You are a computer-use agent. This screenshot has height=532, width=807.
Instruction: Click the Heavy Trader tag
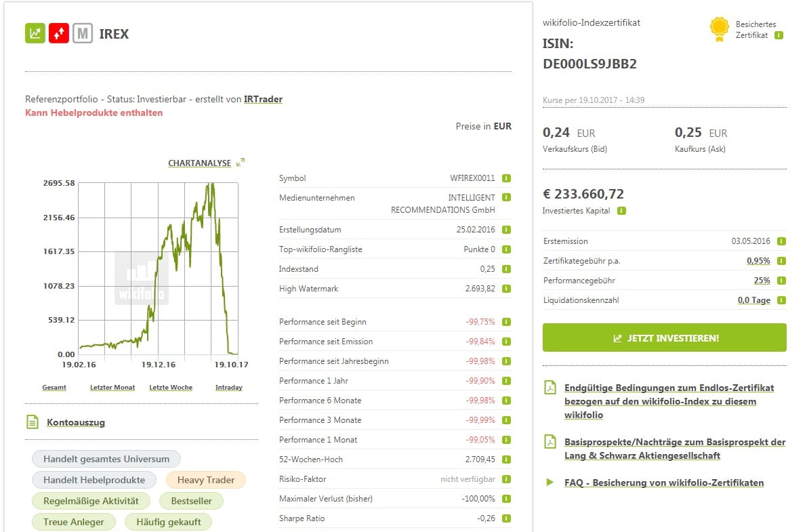click(x=205, y=480)
